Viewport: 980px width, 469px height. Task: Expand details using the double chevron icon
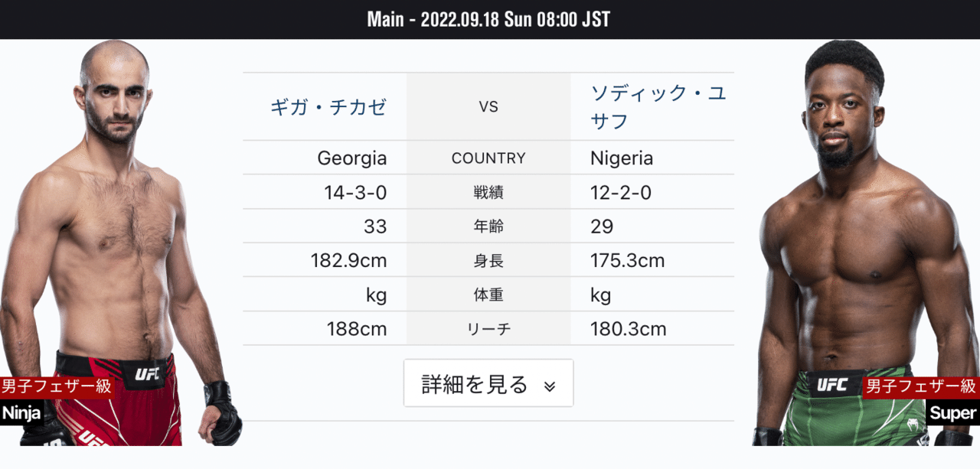tap(547, 386)
